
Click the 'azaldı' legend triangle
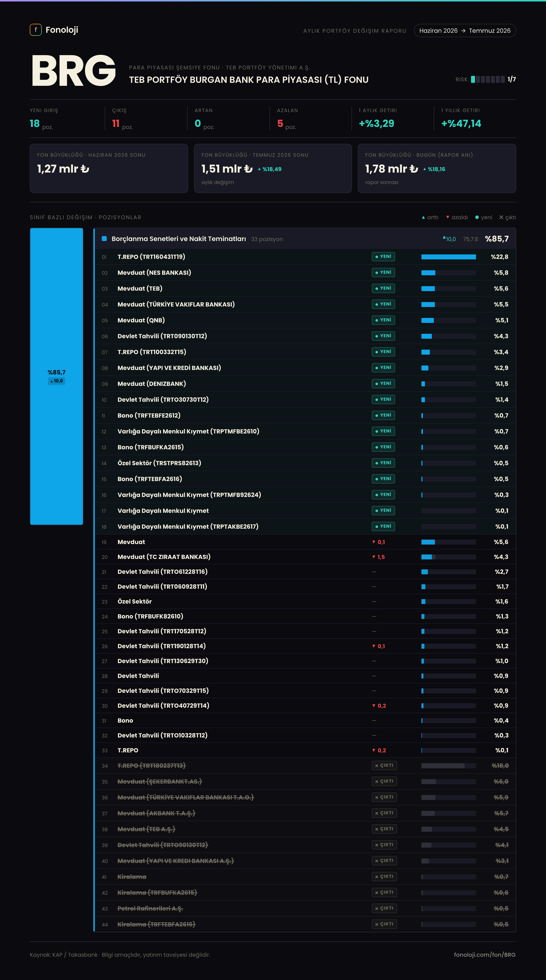[448, 218]
